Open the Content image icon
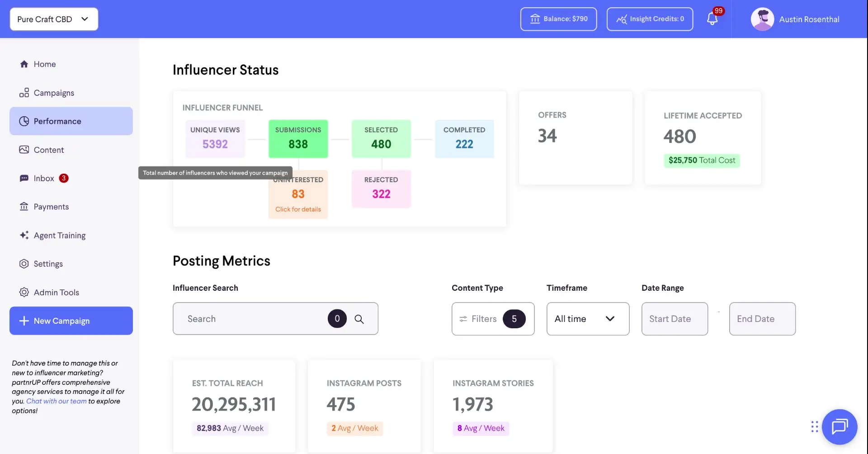The height and width of the screenshot is (454, 868). [x=24, y=149]
